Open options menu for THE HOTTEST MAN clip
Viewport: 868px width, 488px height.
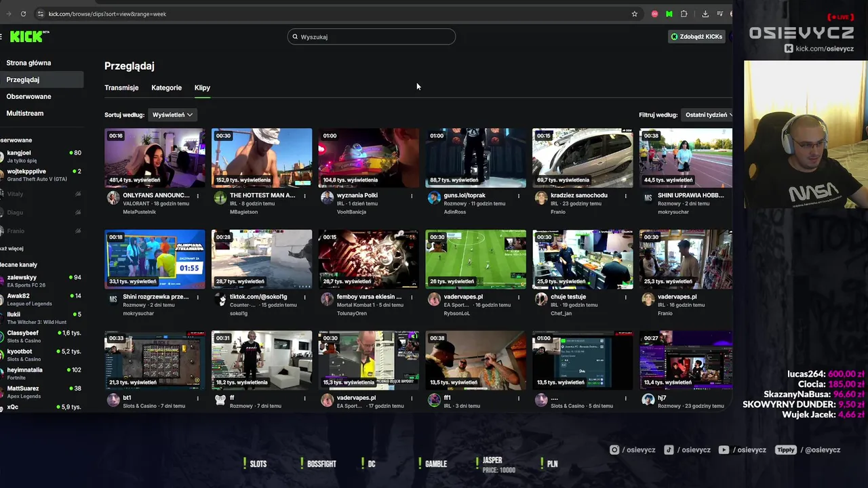point(305,196)
